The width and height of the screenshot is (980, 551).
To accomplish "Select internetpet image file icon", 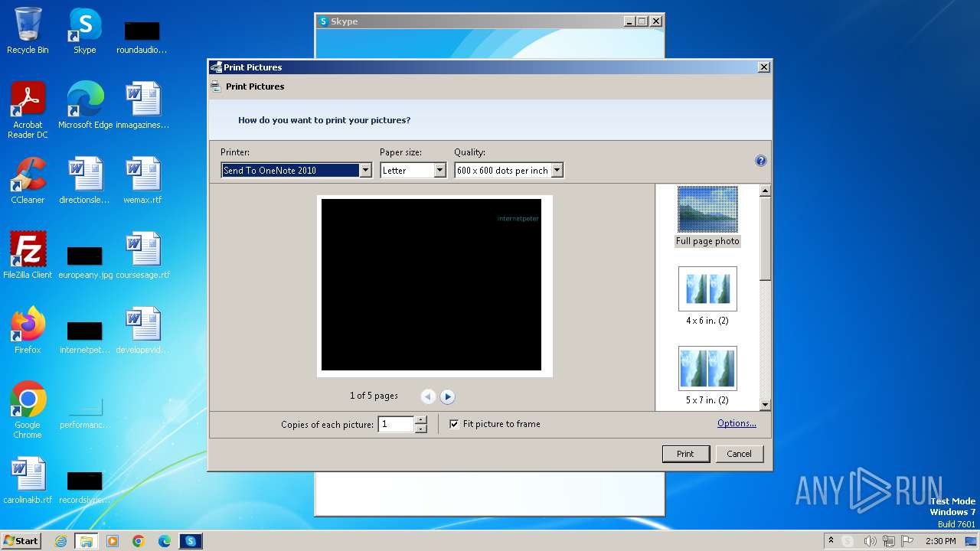I will [85, 335].
